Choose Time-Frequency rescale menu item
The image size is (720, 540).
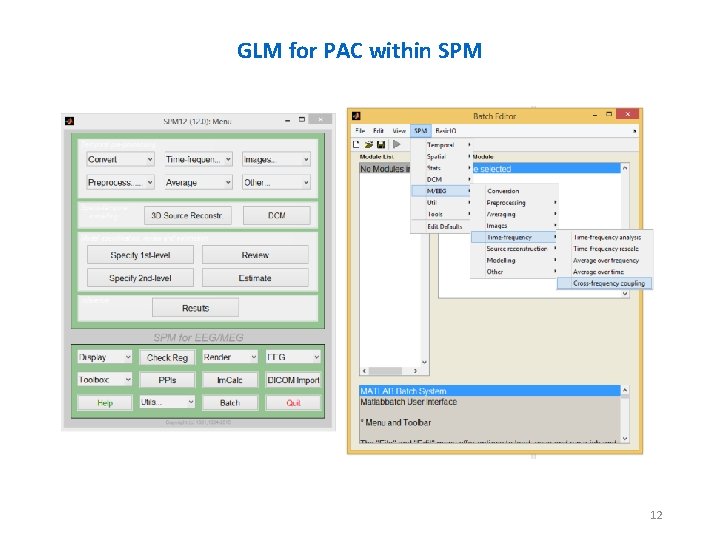[605, 248]
